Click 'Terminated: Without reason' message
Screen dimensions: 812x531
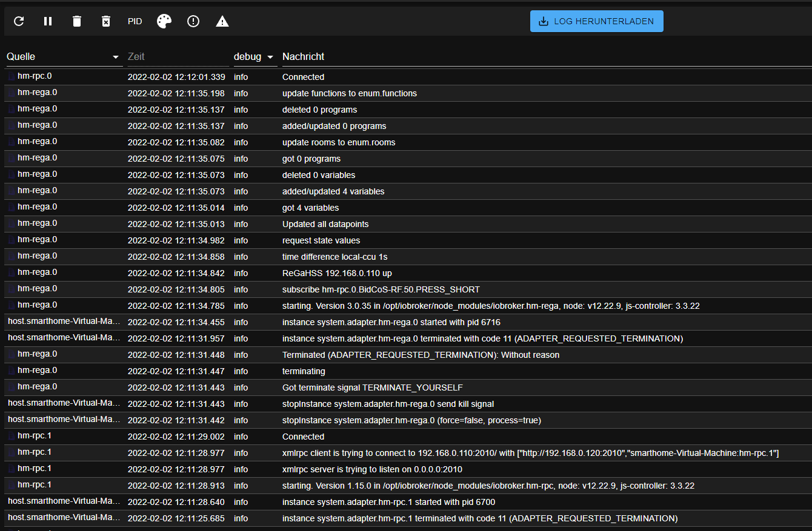click(421, 355)
